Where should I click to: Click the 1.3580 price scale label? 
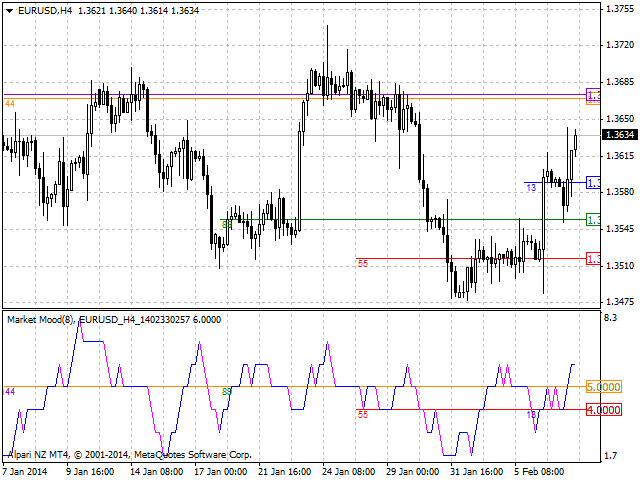click(620, 191)
